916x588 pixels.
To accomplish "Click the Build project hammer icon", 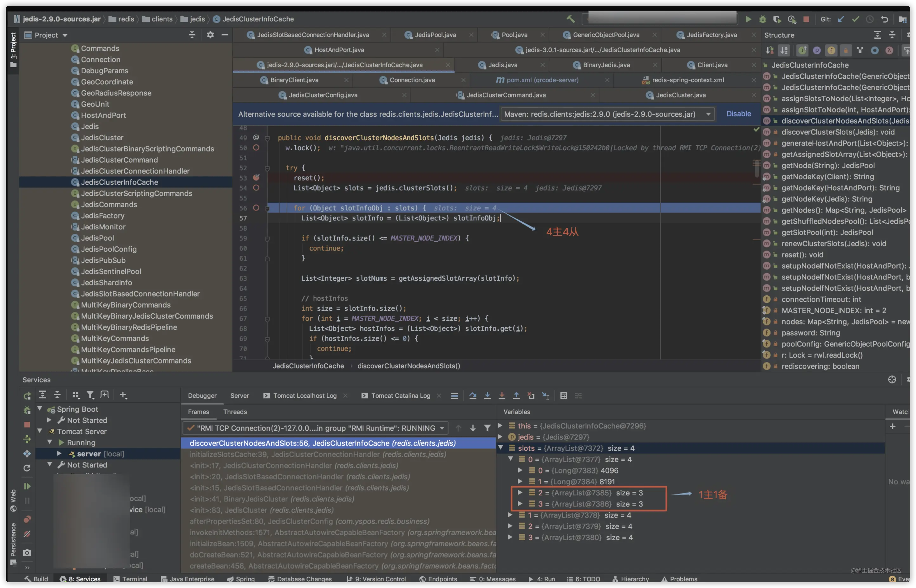I will (571, 19).
